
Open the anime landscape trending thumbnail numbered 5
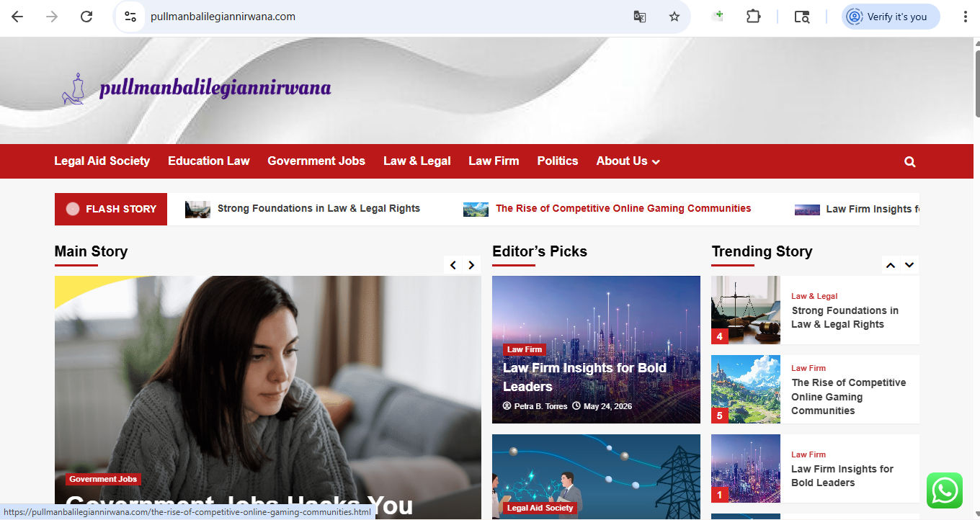(746, 389)
